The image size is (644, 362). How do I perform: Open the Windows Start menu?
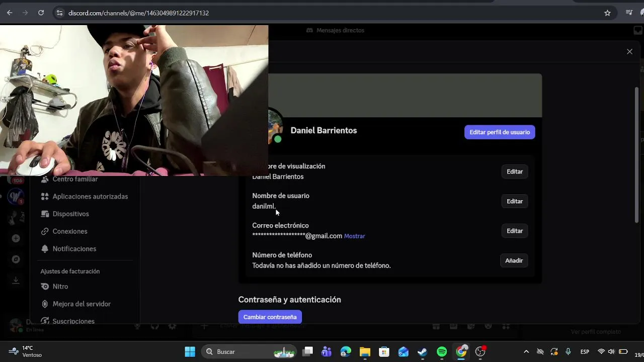click(x=190, y=352)
